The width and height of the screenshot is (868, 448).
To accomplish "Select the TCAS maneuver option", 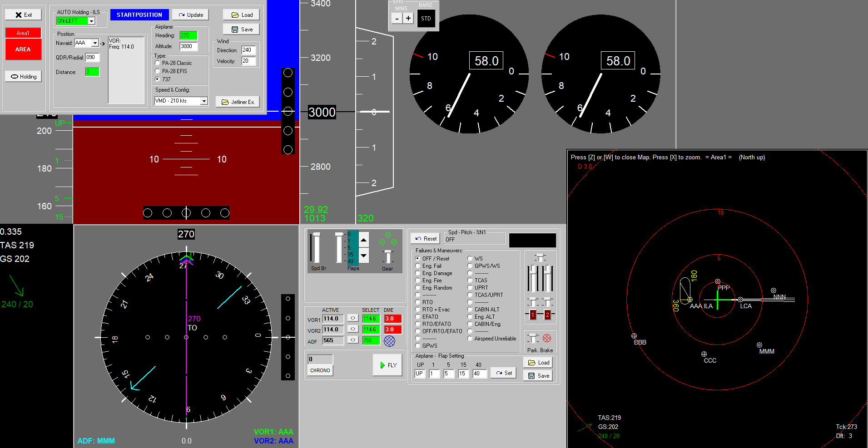I will [x=477, y=281].
